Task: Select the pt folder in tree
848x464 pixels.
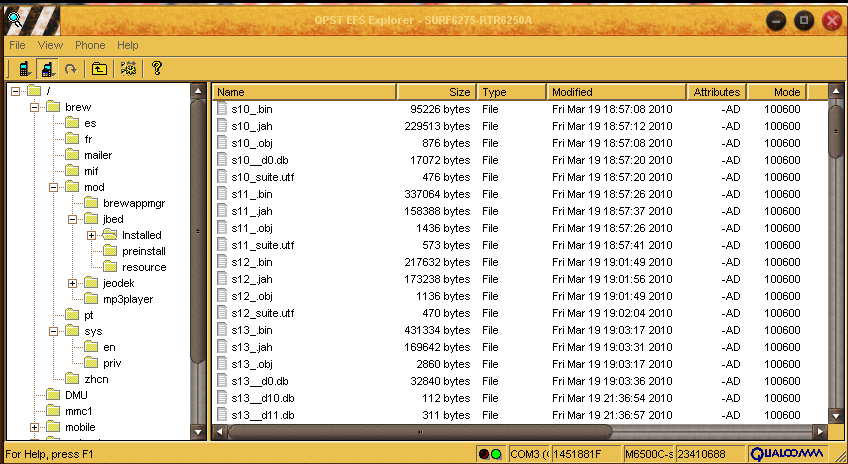Action: pyautogui.click(x=89, y=315)
